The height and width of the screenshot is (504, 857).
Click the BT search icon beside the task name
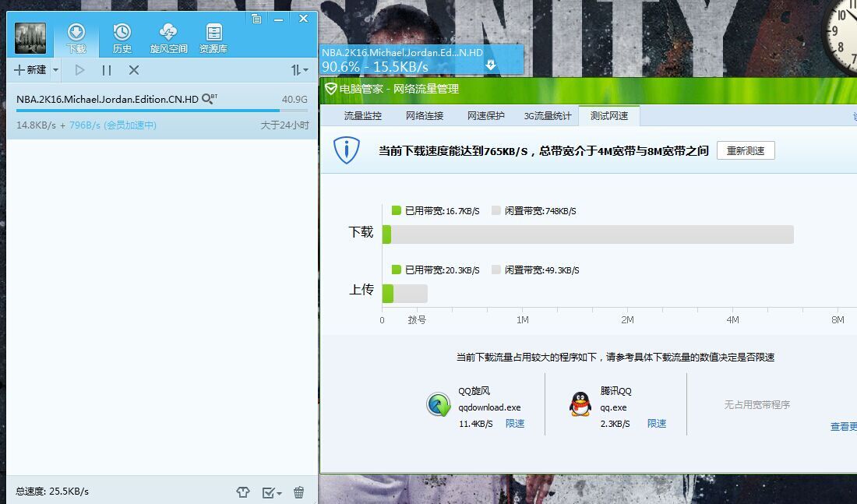210,98
